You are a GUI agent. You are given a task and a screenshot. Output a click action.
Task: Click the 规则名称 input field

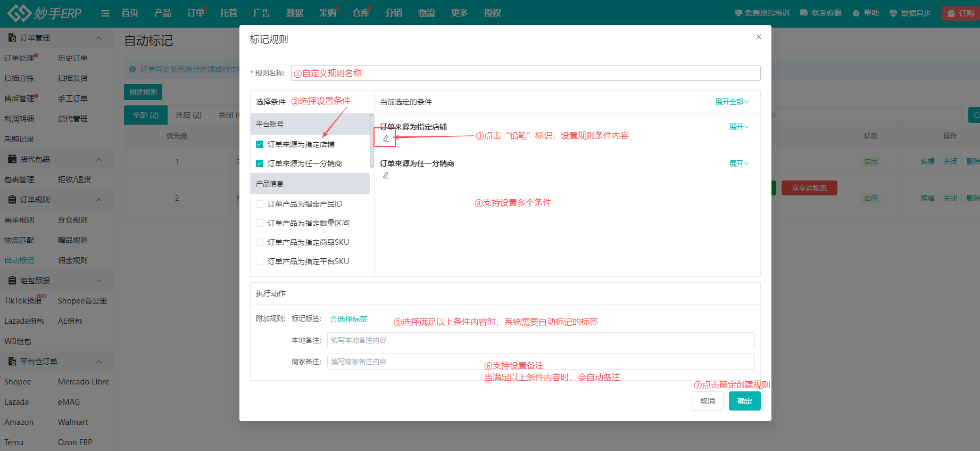525,73
